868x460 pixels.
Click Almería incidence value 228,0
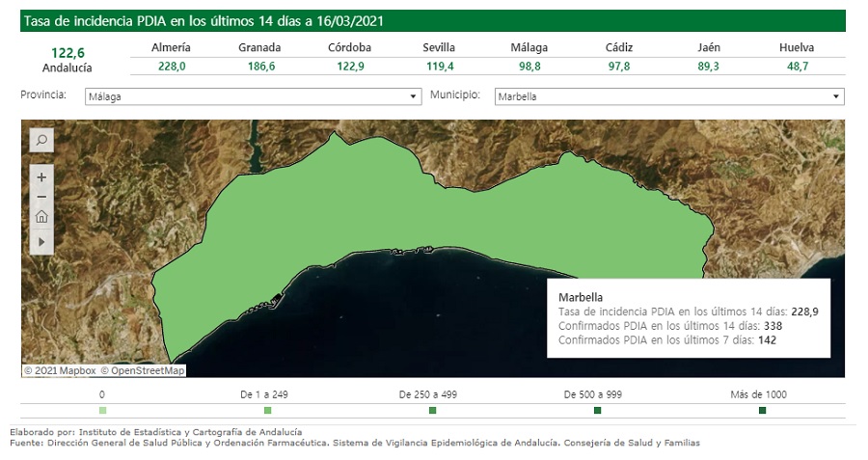[172, 67]
